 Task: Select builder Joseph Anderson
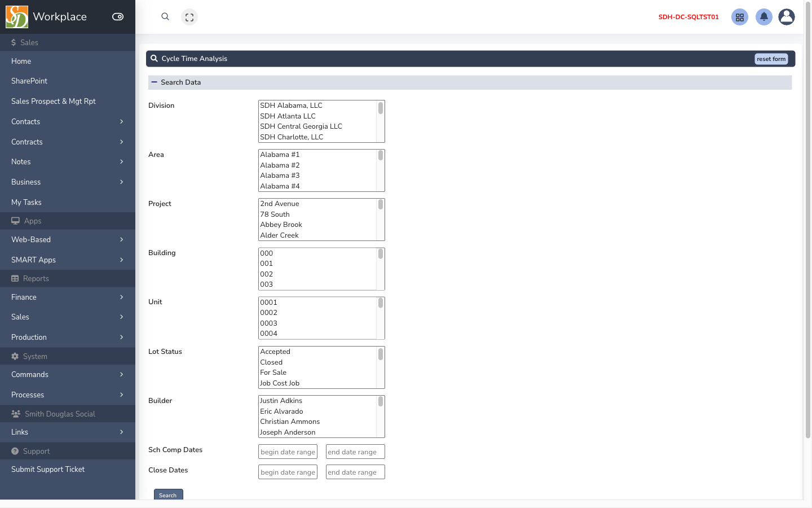[x=317, y=432]
